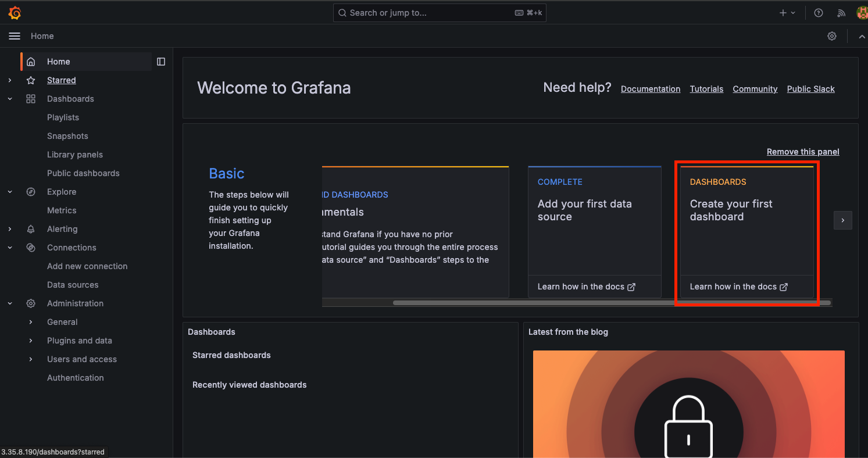The width and height of the screenshot is (868, 458).
Task: Click the external link icon on dashboard card
Action: [784, 287]
